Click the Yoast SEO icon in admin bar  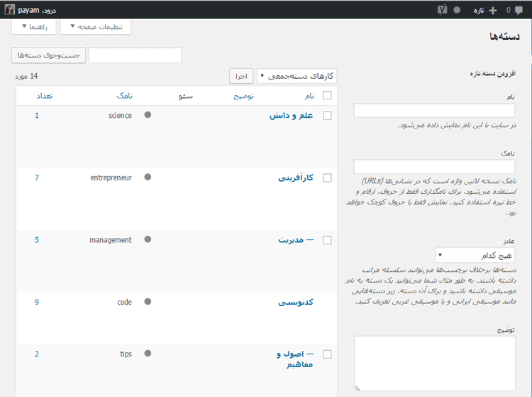[x=442, y=10]
